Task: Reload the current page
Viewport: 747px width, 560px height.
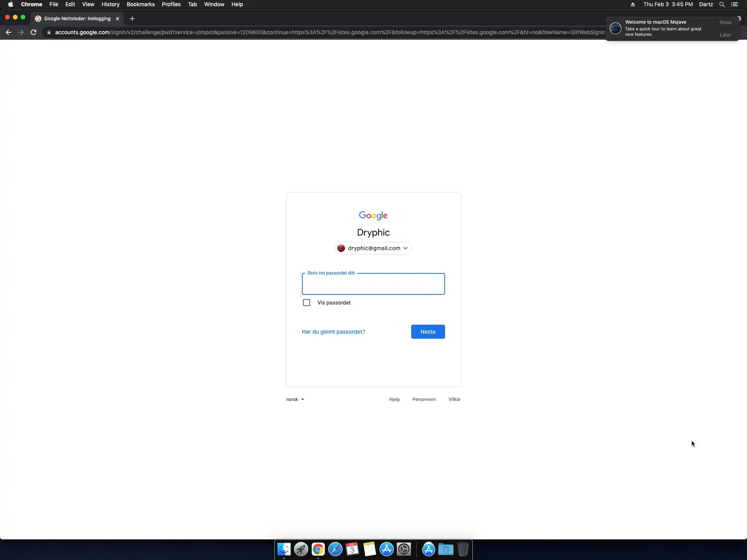Action: pyautogui.click(x=33, y=32)
